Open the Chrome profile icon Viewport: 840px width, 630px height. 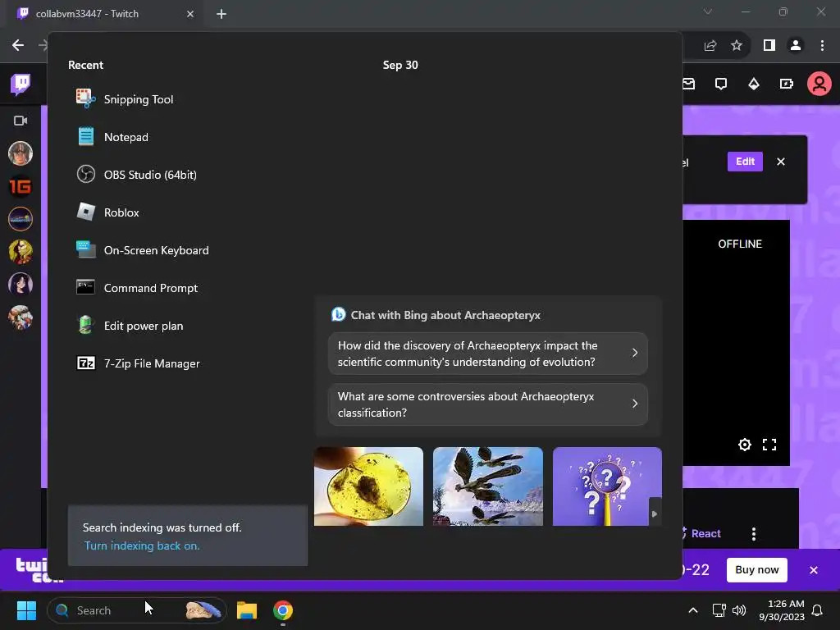pos(796,46)
